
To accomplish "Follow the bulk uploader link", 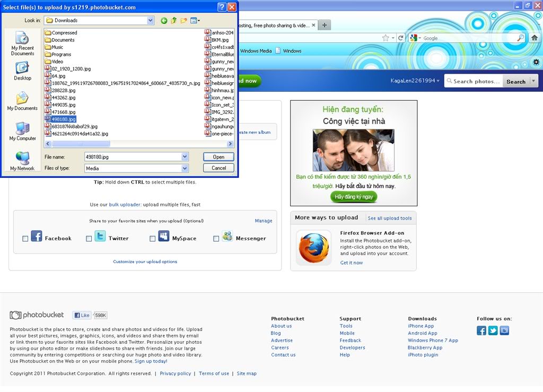I will pyautogui.click(x=125, y=204).
